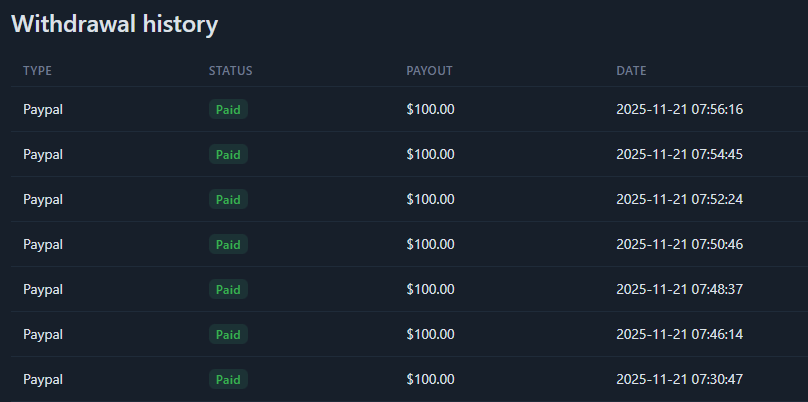The width and height of the screenshot is (808, 402).
Task: Click Paypal in the 07:30:47 withdrawal row
Action: 43,379
